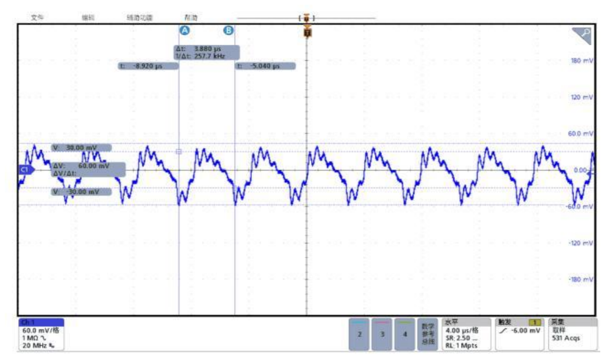Viewport: 605px width, 364px height.
Task: Click the 531 Acqs acquisition count
Action: click(x=566, y=338)
